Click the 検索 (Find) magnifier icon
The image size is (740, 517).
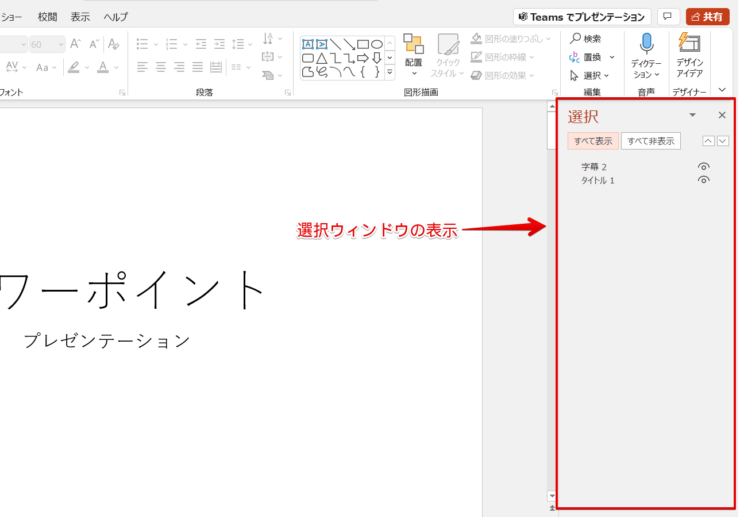tap(575, 39)
